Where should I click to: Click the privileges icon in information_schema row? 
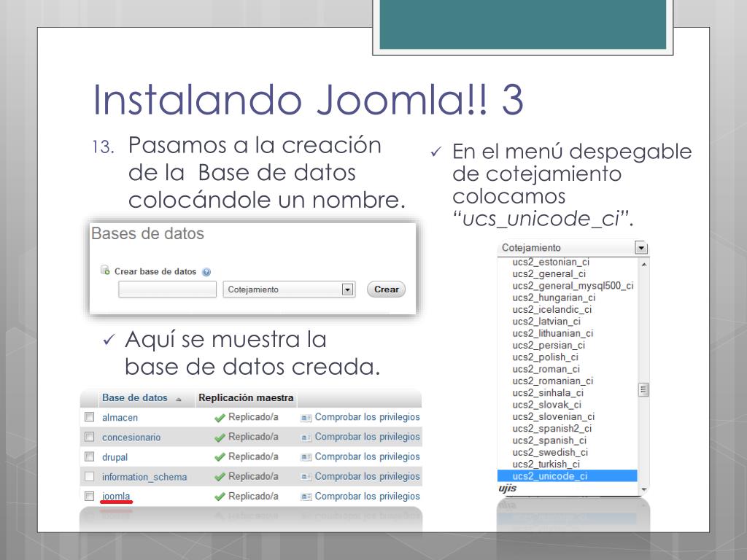click(306, 477)
